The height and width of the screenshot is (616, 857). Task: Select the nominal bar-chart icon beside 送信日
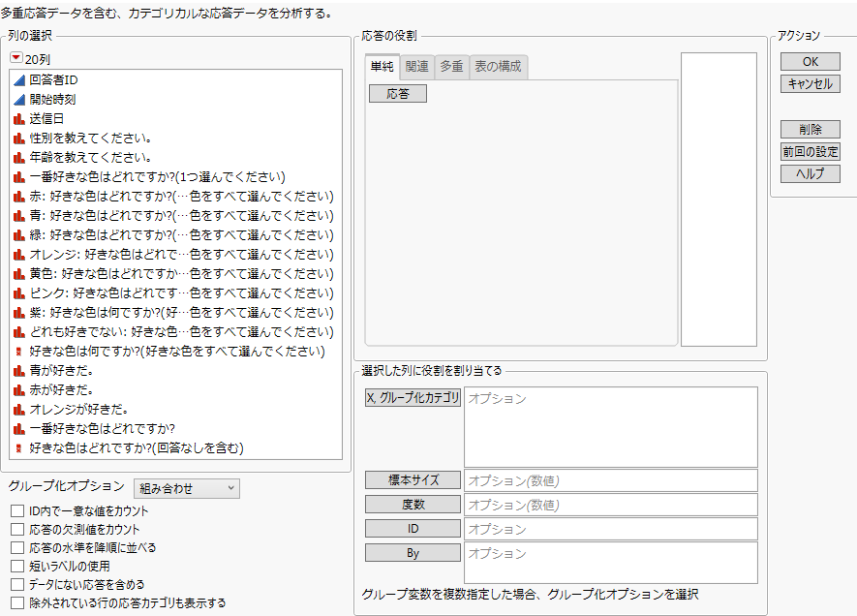click(x=17, y=118)
